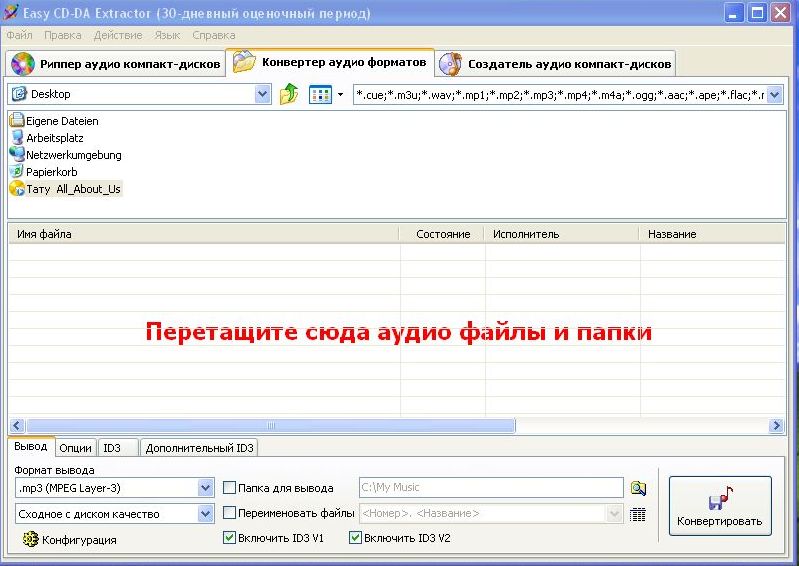Image resolution: width=799 pixels, height=566 pixels.
Task: Click the Конвертировать button
Action: 720,506
